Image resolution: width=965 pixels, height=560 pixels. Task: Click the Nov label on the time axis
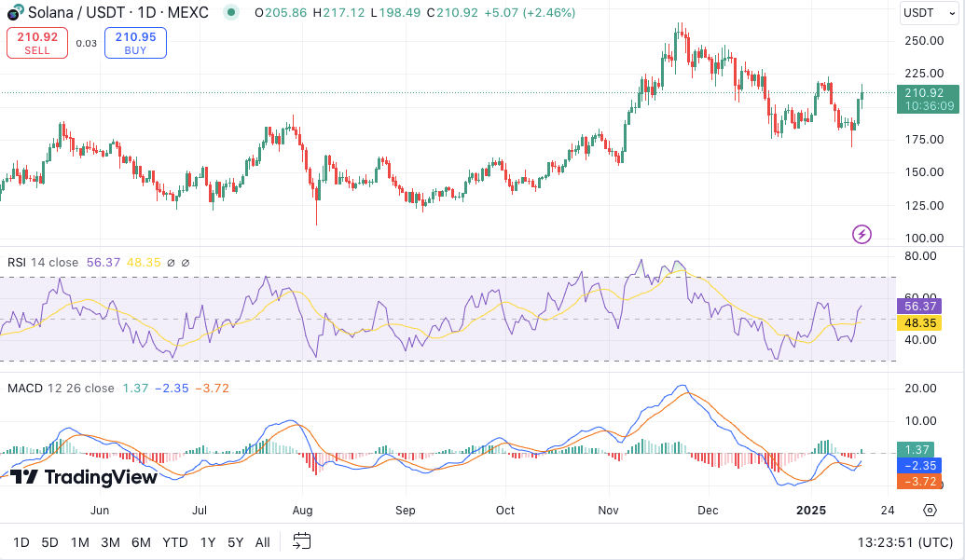(x=609, y=511)
